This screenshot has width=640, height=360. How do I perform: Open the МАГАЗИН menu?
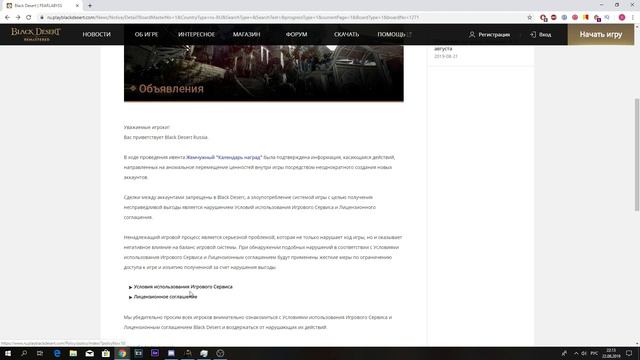247,34
